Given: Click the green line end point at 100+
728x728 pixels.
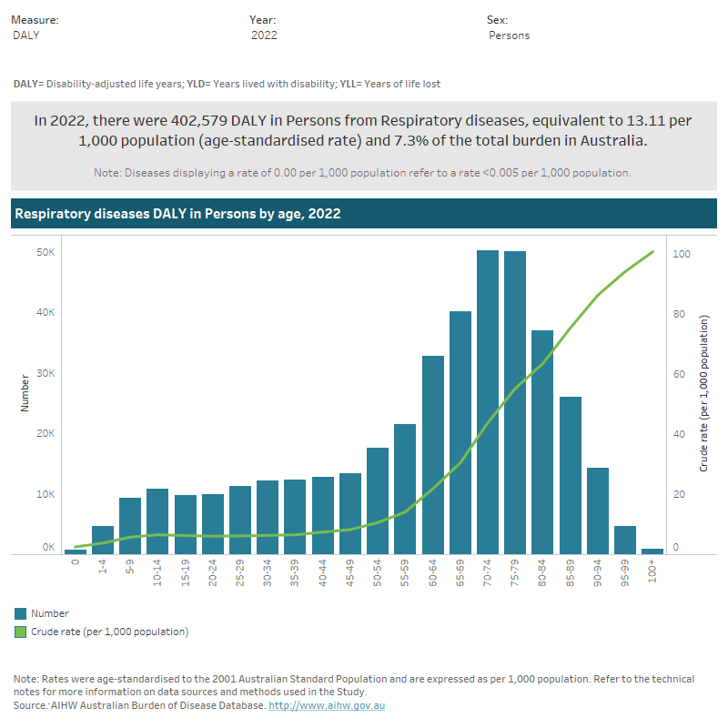Looking at the screenshot, I should [652, 252].
